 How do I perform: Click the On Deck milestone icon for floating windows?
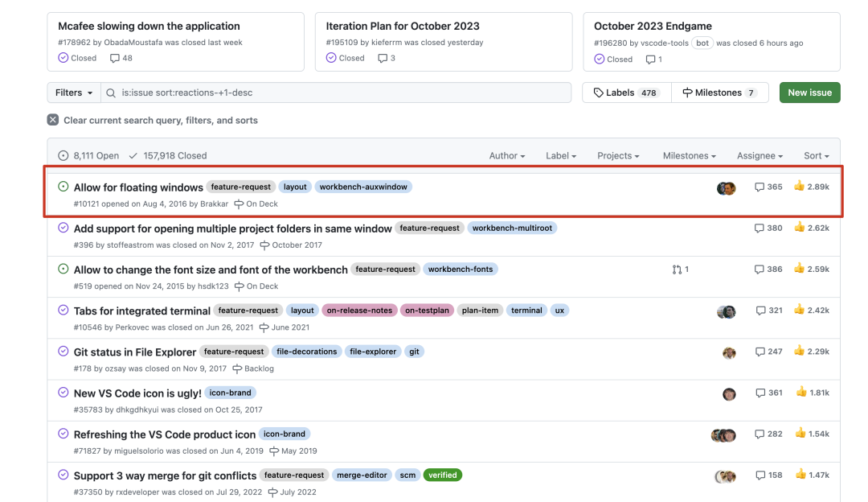point(239,204)
